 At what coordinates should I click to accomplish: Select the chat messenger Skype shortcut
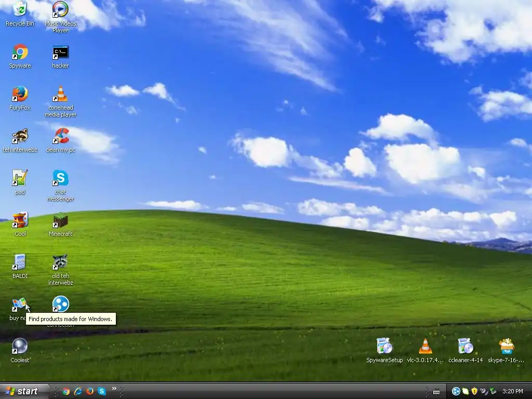click(60, 185)
